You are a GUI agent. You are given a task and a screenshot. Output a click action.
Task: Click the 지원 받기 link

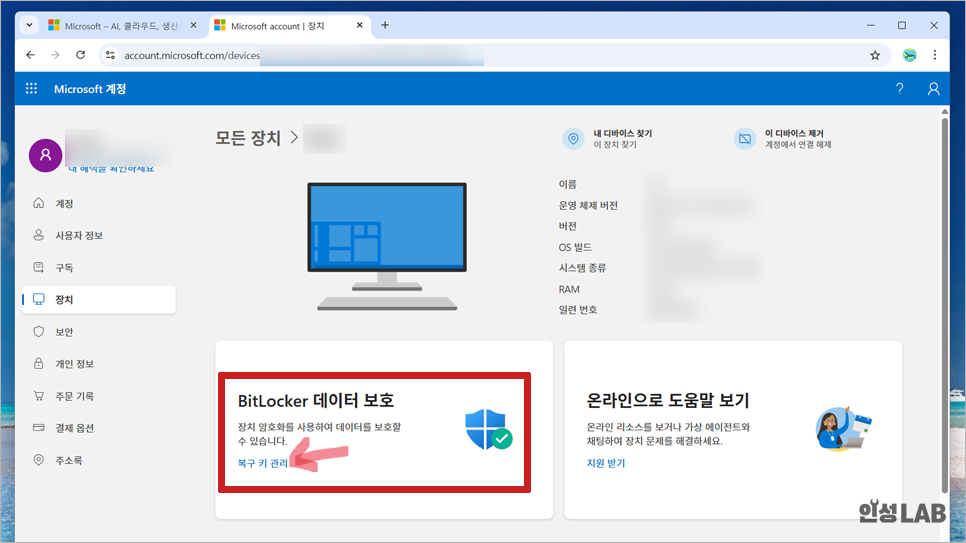click(606, 463)
